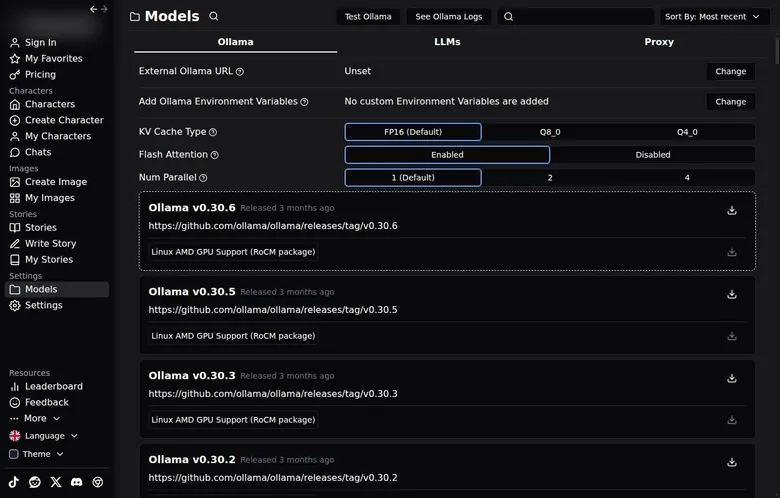
Task: Switch to the Proxy tab
Action: [659, 42]
